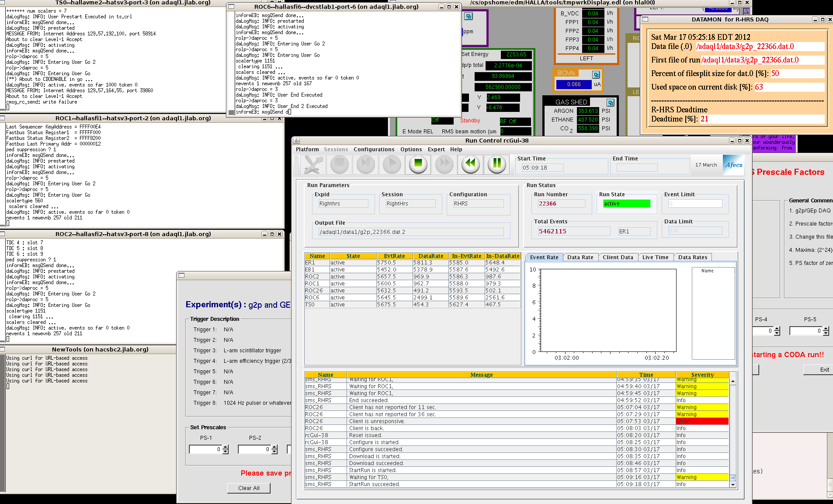Reset the run using the green rewind icon
The height and width of the screenshot is (504, 833).
(x=471, y=165)
